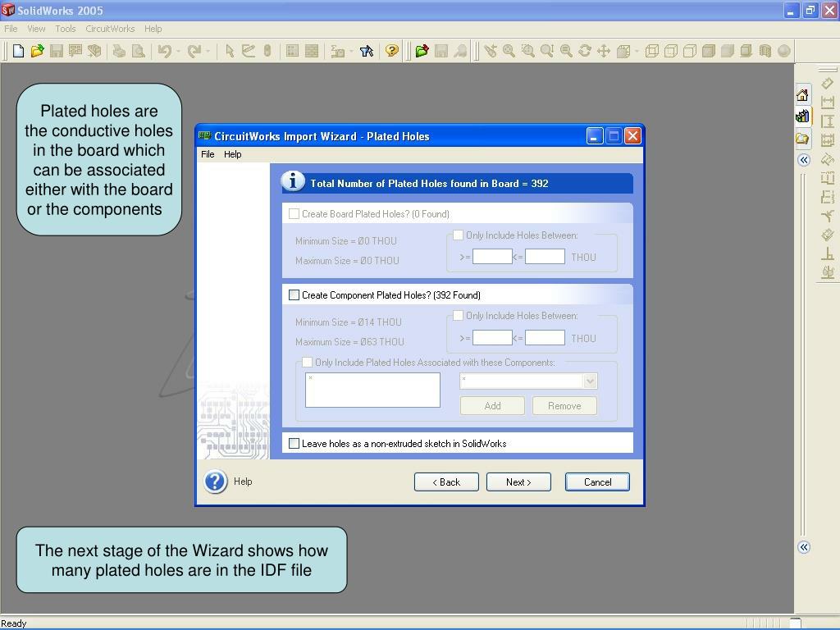Screen dimensions: 840x630
Task: Open the dropdown arrow beside the sigma icon
Action: coord(351,52)
